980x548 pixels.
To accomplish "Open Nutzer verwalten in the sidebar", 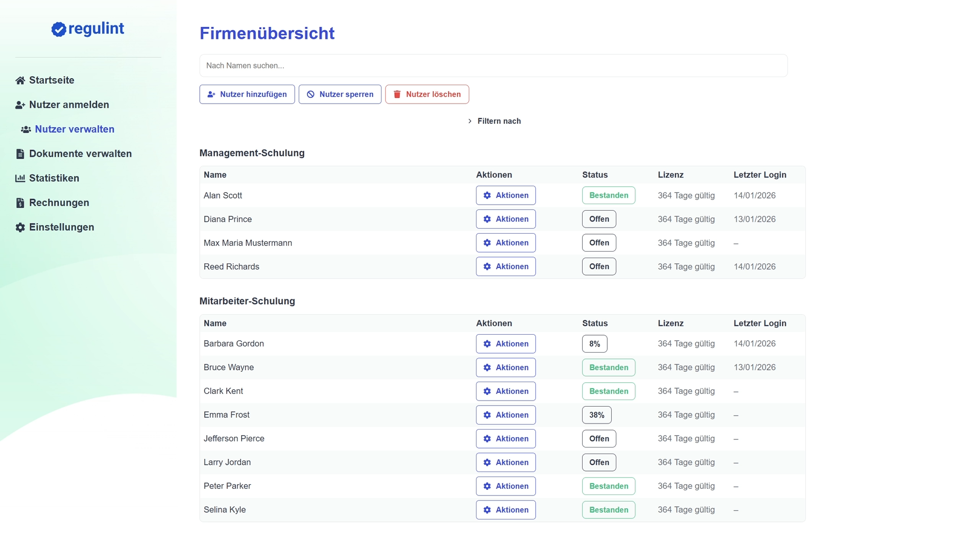I will tap(75, 130).
